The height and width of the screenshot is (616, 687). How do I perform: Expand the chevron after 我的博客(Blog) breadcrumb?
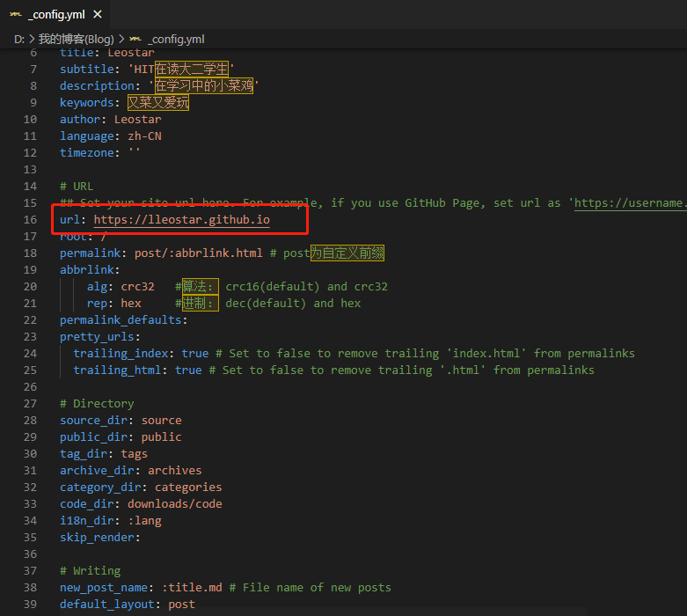click(121, 39)
